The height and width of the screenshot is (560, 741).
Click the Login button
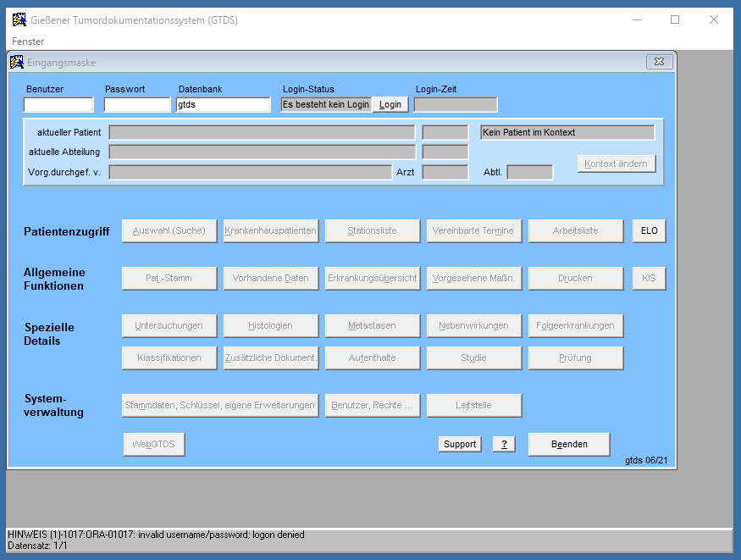click(x=390, y=104)
